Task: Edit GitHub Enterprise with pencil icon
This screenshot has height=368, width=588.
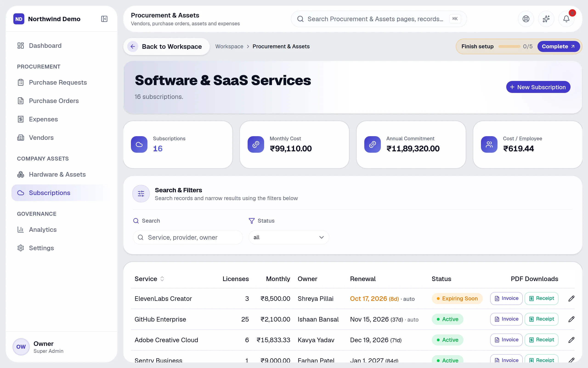Action: click(x=571, y=319)
